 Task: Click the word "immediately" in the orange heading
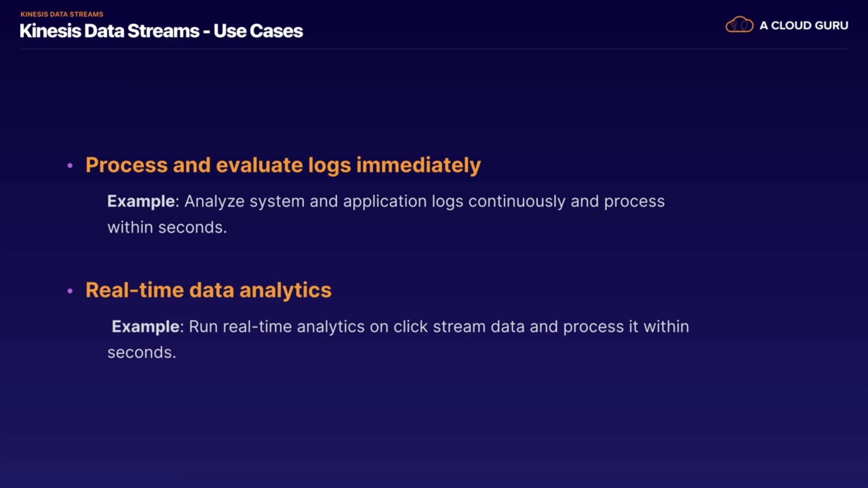(418, 165)
